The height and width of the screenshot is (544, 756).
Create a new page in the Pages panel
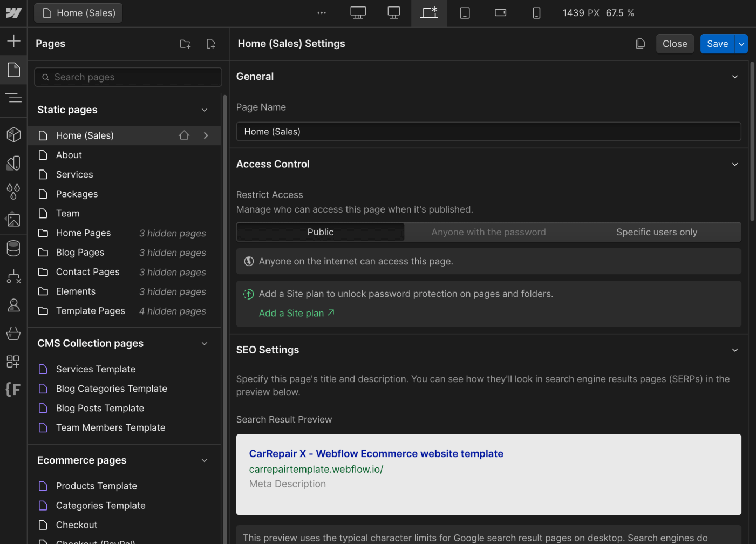coord(211,44)
